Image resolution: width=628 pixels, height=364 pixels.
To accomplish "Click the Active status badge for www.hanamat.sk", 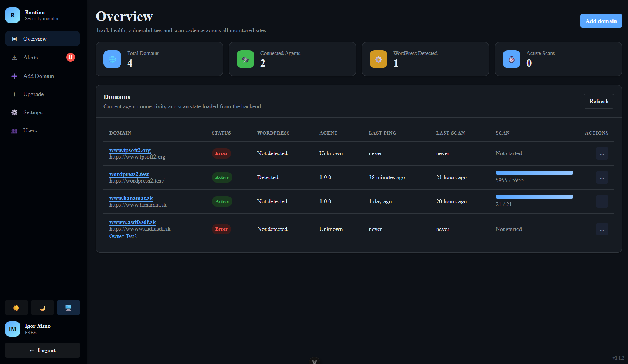I will point(222,201).
